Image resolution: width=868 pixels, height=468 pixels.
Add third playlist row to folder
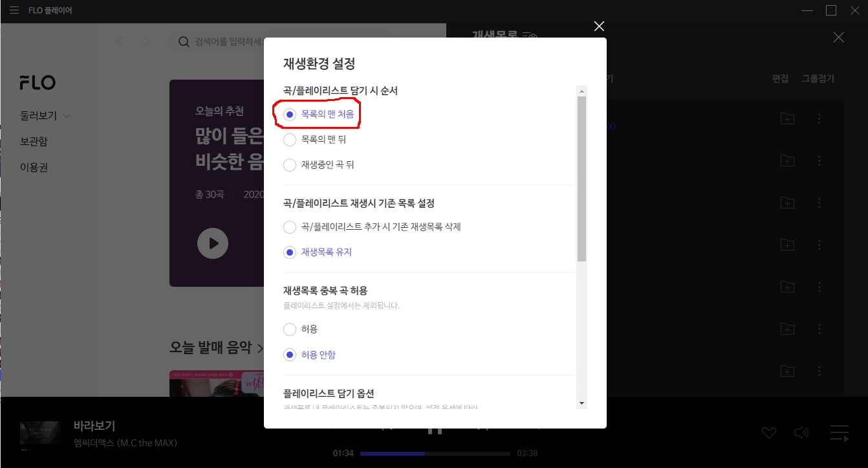pos(787,203)
